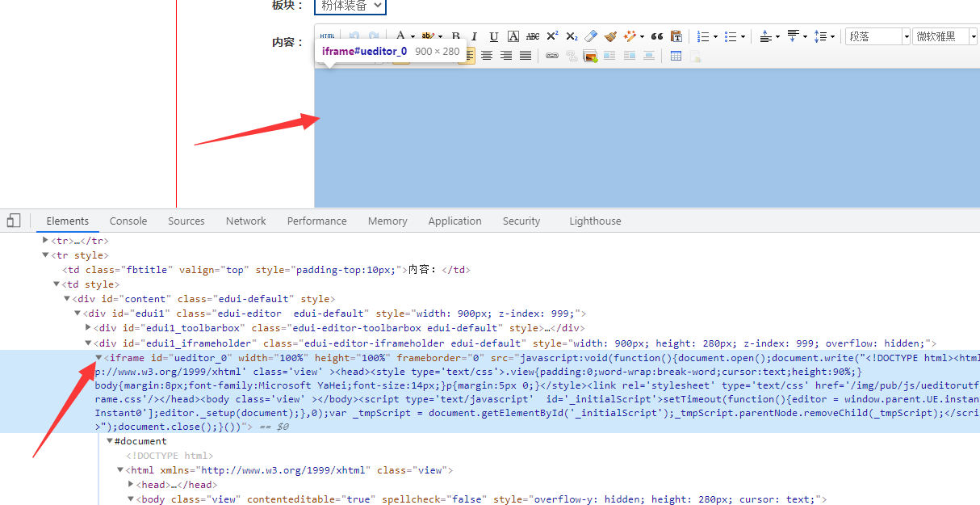Switch to the Console tab
Viewport: 980px width, 505px height.
click(128, 220)
